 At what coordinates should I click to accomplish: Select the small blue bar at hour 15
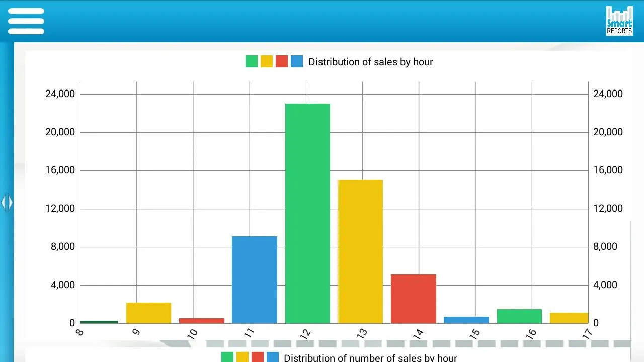[x=466, y=320]
